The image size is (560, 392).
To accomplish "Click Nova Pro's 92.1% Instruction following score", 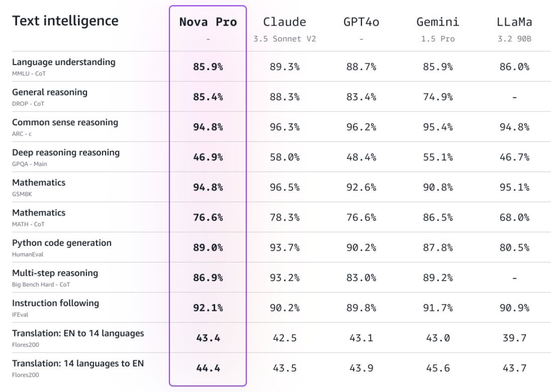I will (x=208, y=308).
